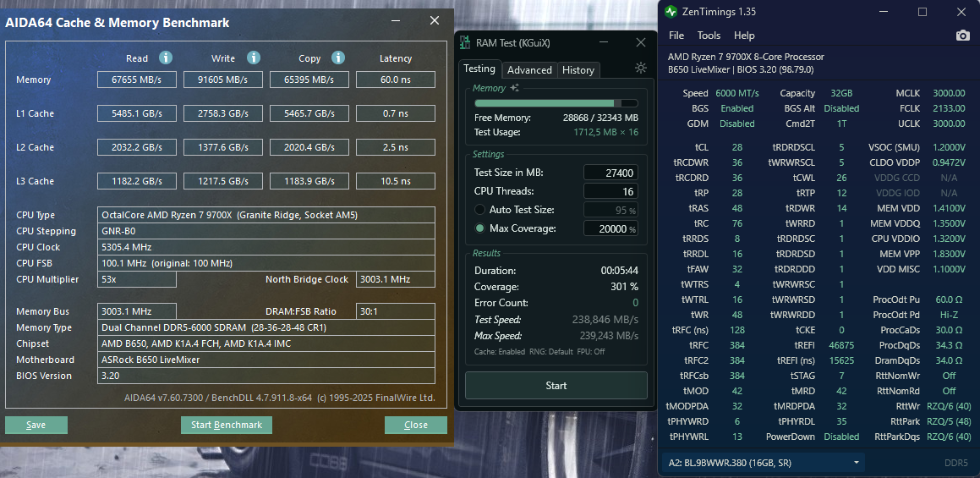Screen dimensions: 980x478
Task: Click the Max Coverage percentage field
Action: point(610,228)
